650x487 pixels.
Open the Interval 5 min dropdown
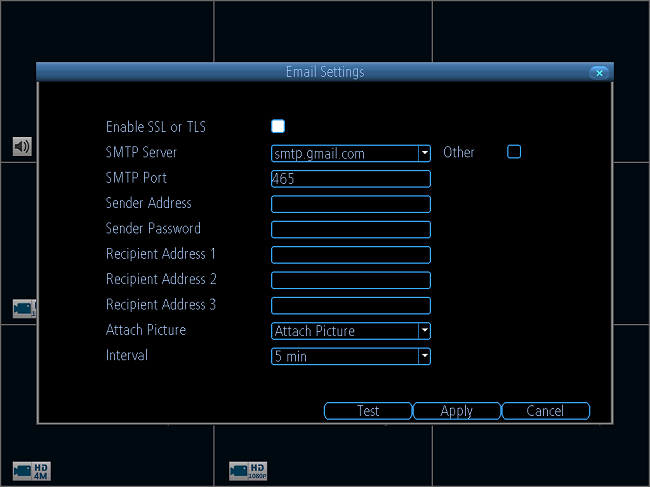pyautogui.click(x=424, y=356)
